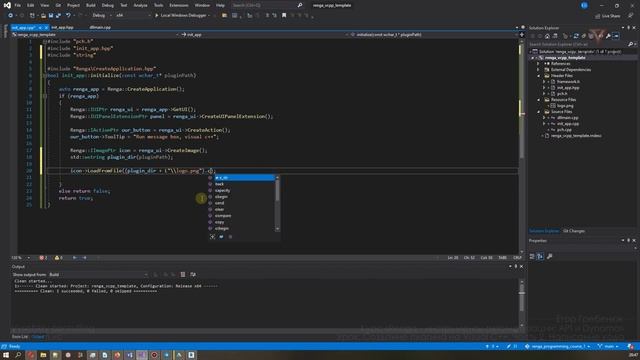Click the Undo toolbar icon
This screenshot has height=360, width=640.
68,16
